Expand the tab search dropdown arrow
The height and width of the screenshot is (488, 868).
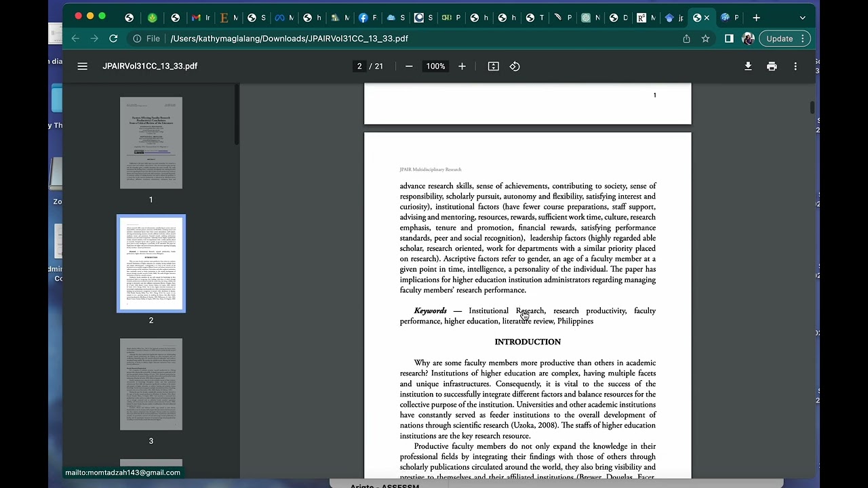pos(803,18)
